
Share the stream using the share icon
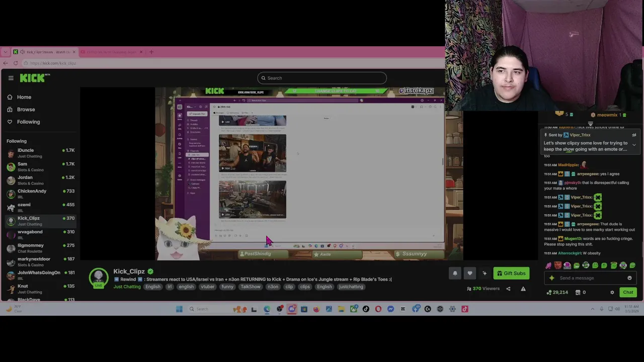508,289
